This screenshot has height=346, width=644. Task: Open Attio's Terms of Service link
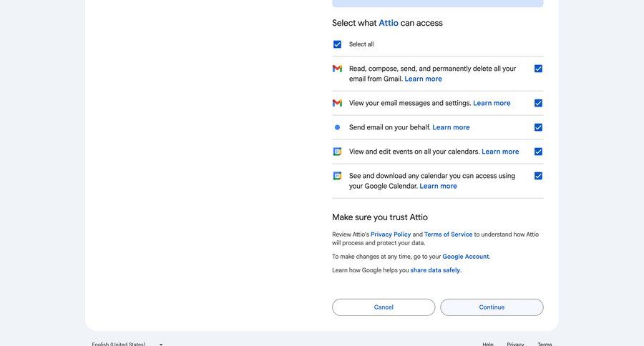coord(448,234)
